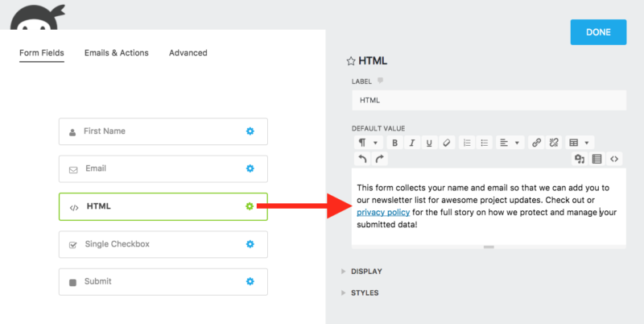
Task: Click the green gear on HTML field
Action: click(x=250, y=206)
